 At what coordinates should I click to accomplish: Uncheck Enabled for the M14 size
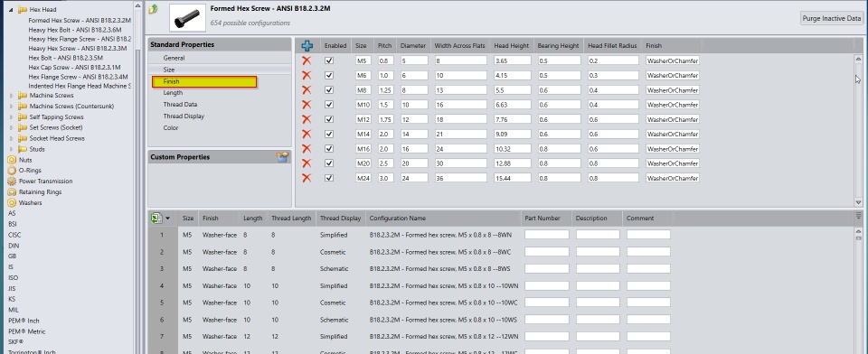(x=329, y=134)
